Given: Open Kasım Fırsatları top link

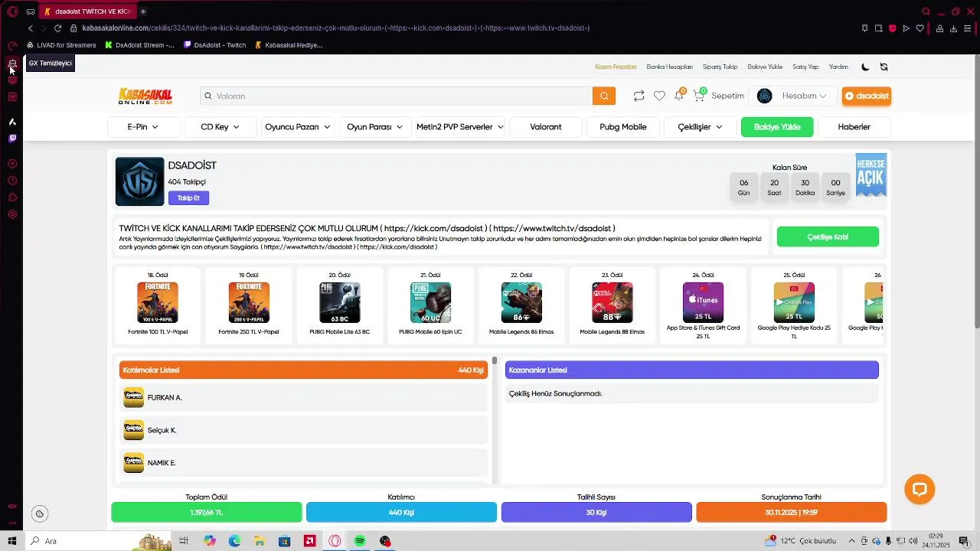Looking at the screenshot, I should [x=616, y=67].
